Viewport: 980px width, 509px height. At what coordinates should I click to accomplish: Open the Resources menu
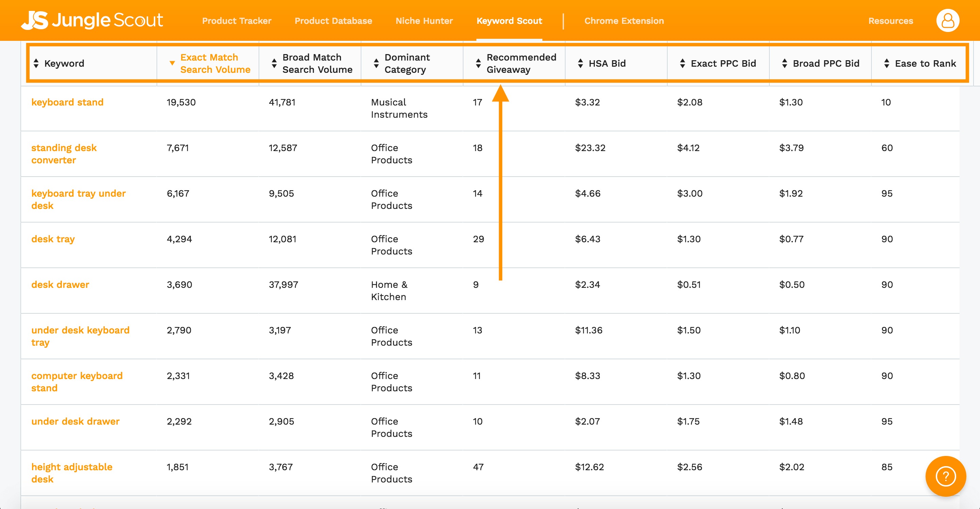click(891, 21)
